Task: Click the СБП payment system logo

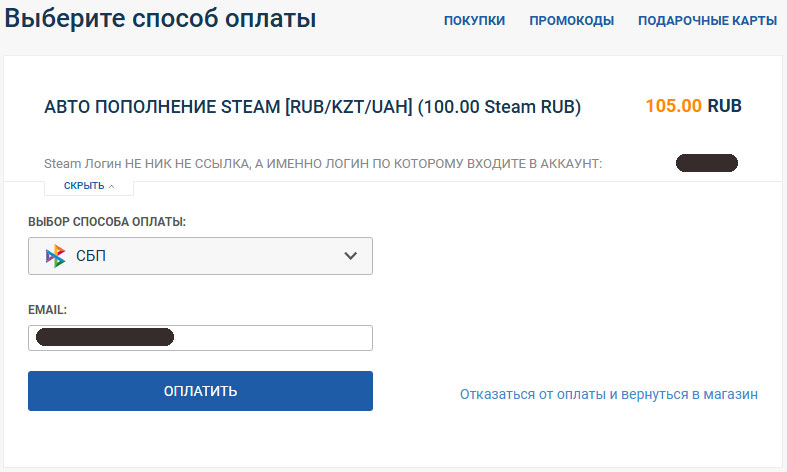Action: pyautogui.click(x=56, y=256)
